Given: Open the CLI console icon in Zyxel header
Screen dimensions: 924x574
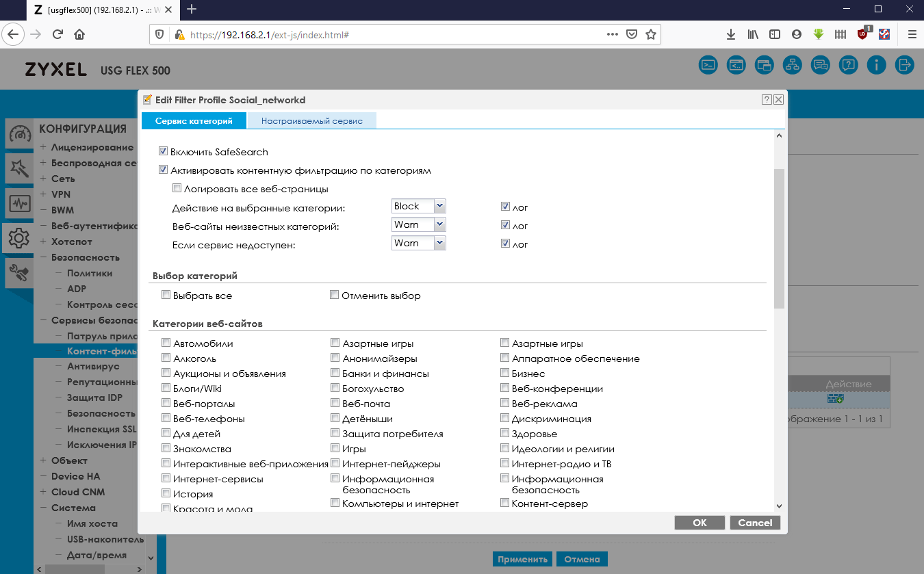Looking at the screenshot, I should click(x=708, y=65).
